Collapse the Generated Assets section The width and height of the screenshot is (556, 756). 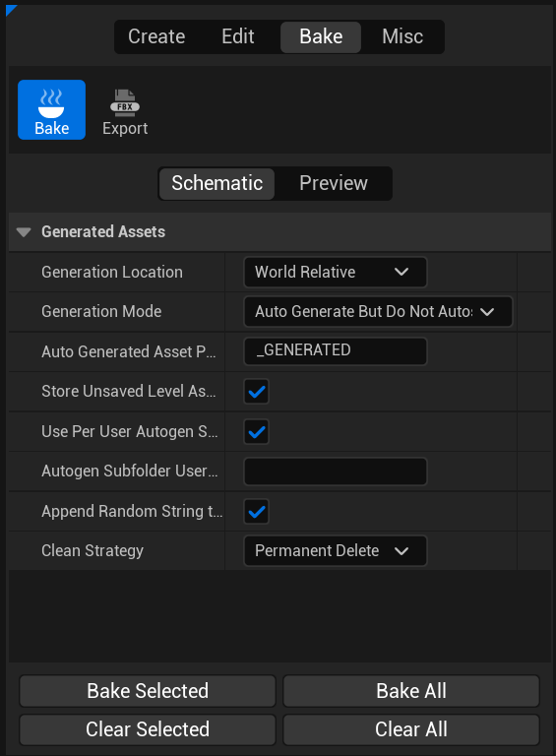(x=24, y=232)
